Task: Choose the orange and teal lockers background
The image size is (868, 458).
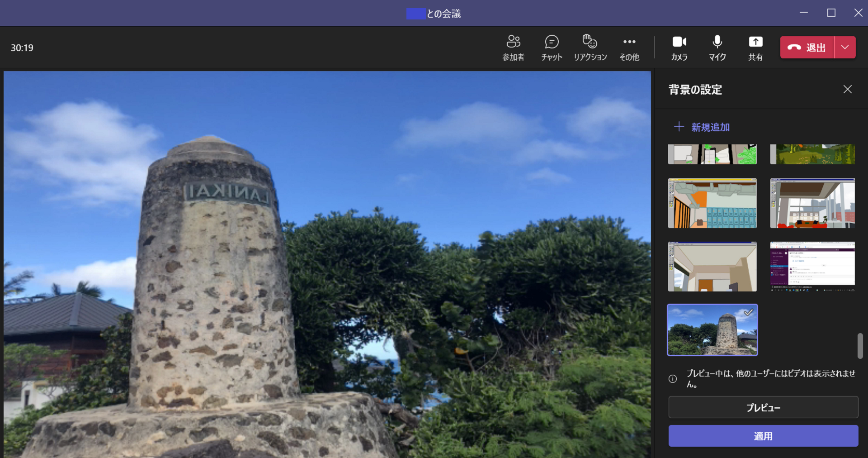Action: (x=712, y=203)
